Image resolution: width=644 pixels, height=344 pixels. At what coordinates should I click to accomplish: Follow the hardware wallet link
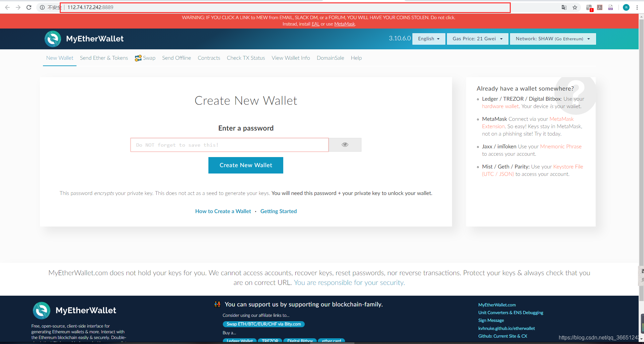pyautogui.click(x=500, y=106)
